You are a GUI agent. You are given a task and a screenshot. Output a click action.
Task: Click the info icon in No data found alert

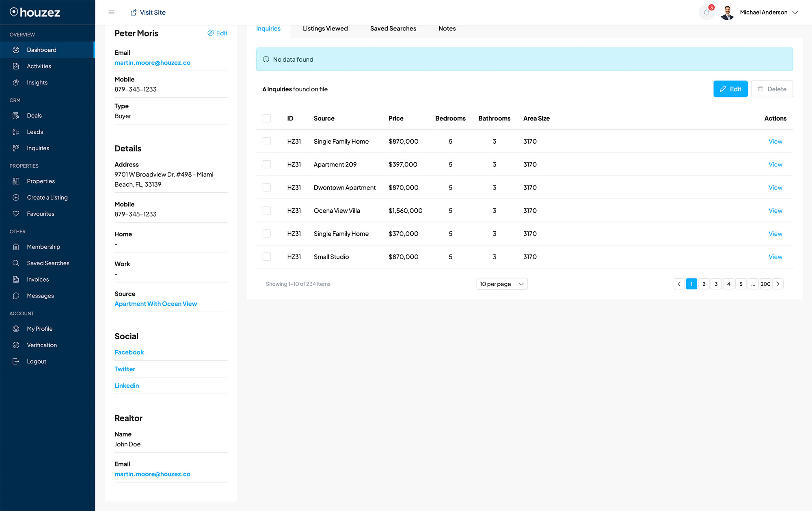pyautogui.click(x=266, y=59)
